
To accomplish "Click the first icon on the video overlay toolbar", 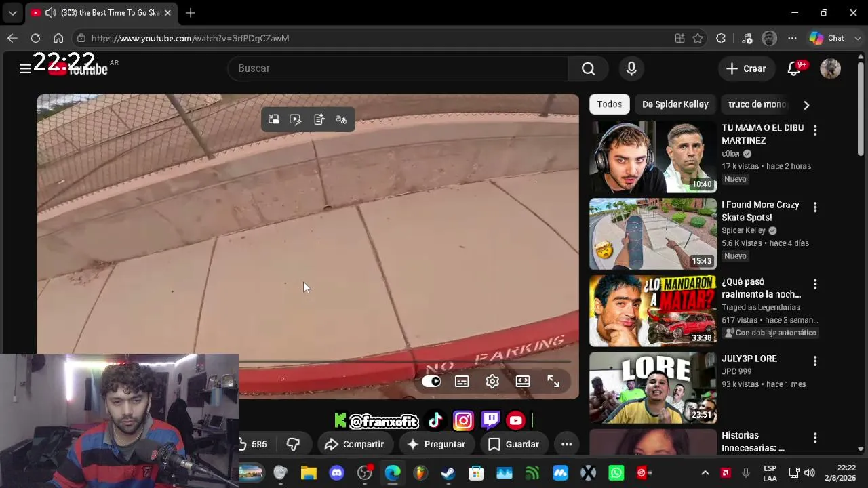I will point(273,119).
